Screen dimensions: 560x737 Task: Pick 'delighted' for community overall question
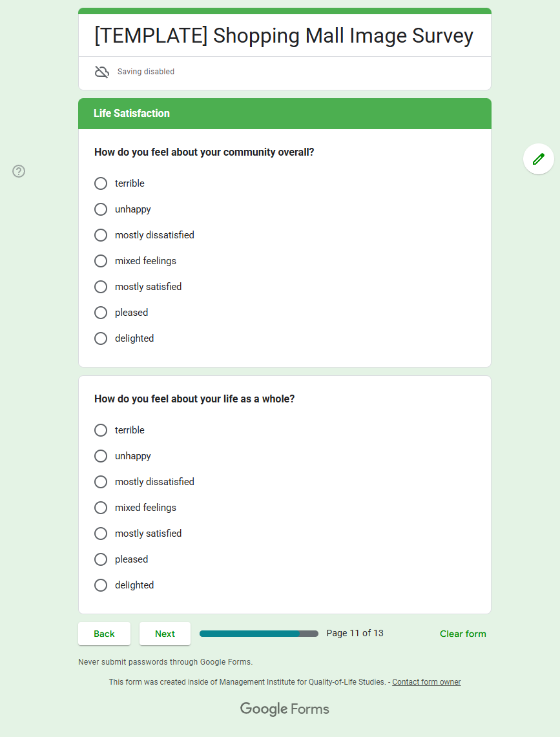pyautogui.click(x=101, y=338)
